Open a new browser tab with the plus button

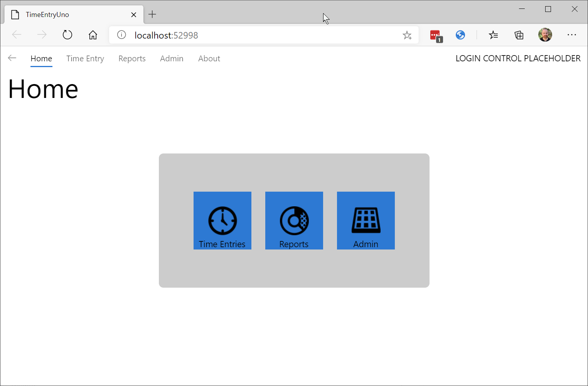tap(152, 14)
